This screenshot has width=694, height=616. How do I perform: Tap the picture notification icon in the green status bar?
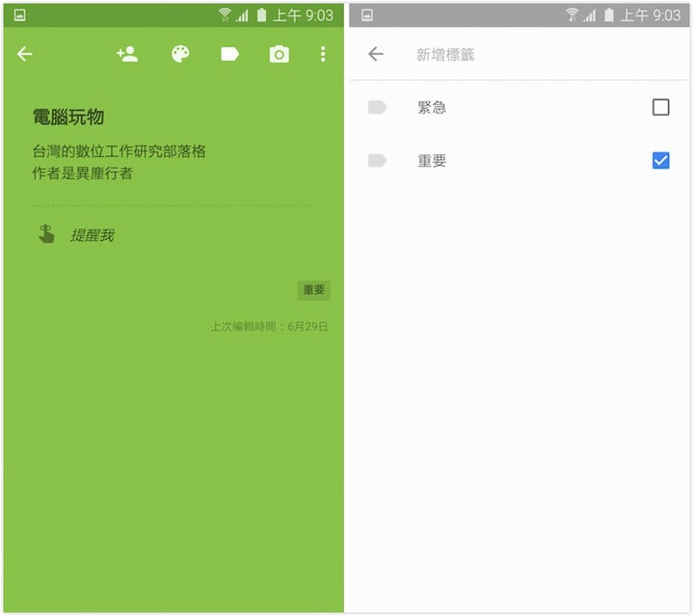tap(19, 14)
